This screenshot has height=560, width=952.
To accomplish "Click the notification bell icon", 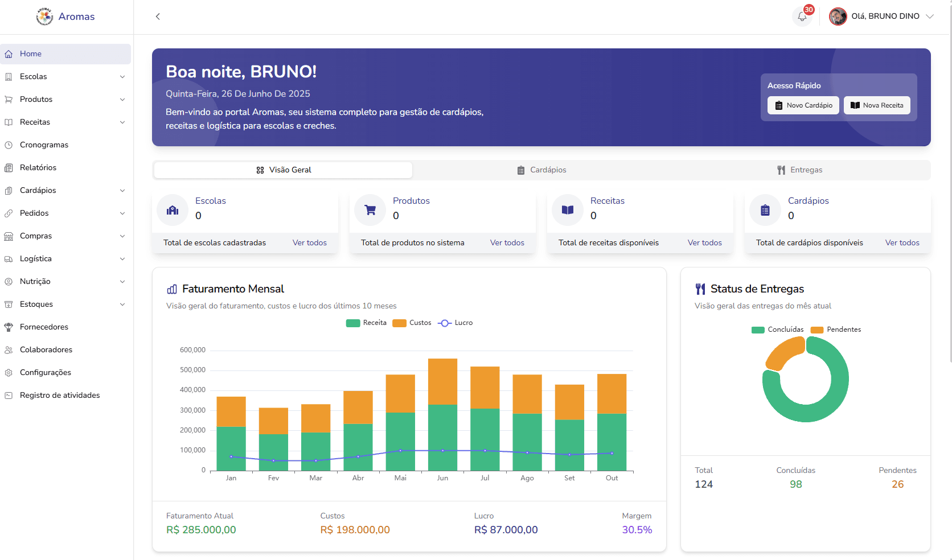I will coord(802,17).
